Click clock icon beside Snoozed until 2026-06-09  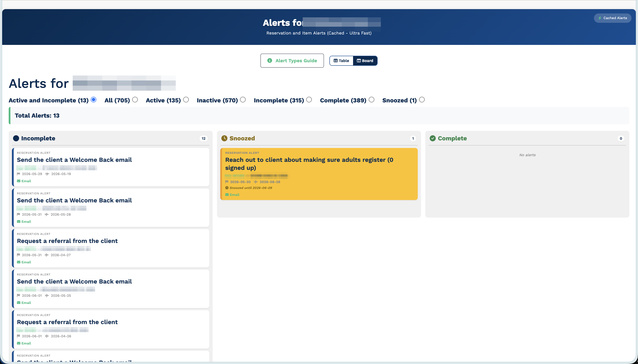[227, 188]
